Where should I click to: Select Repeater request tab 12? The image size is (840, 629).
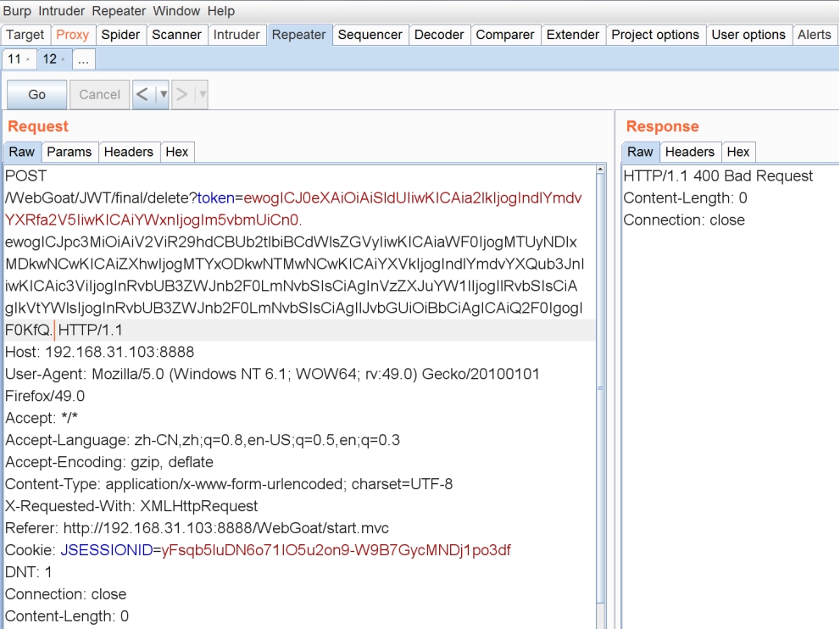click(x=49, y=59)
